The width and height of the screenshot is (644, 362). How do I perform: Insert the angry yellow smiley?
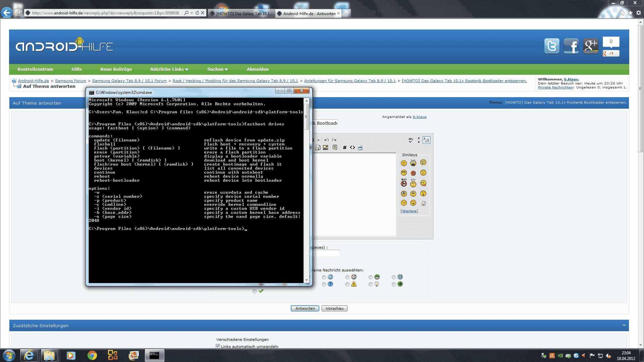click(404, 163)
